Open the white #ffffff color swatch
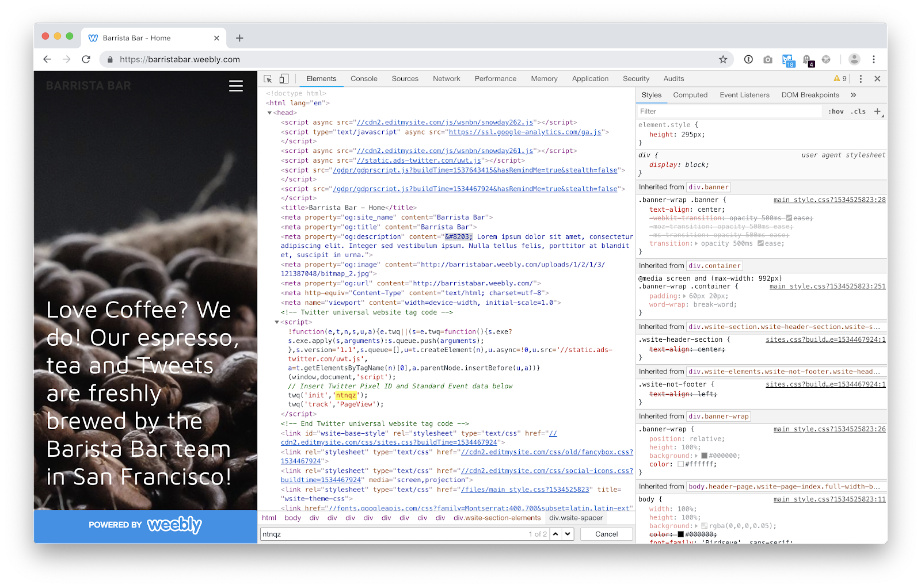Screen dimensions: 921x588 681,464
